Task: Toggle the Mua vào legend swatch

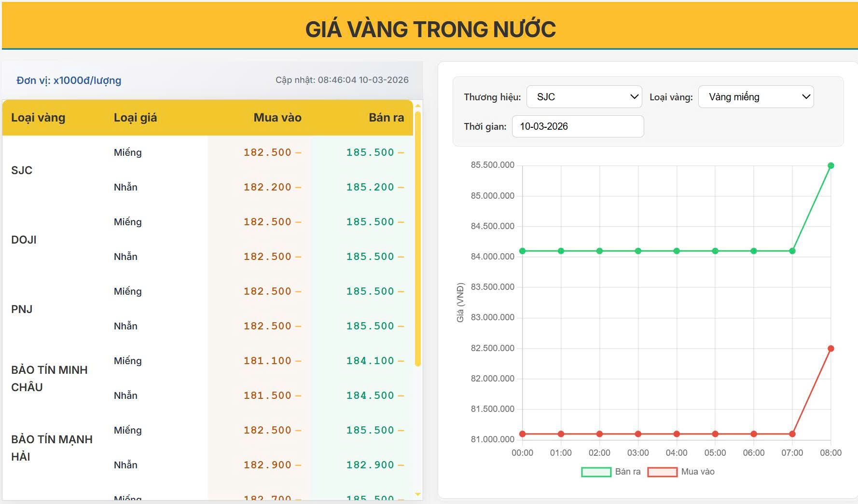Action: pos(662,472)
